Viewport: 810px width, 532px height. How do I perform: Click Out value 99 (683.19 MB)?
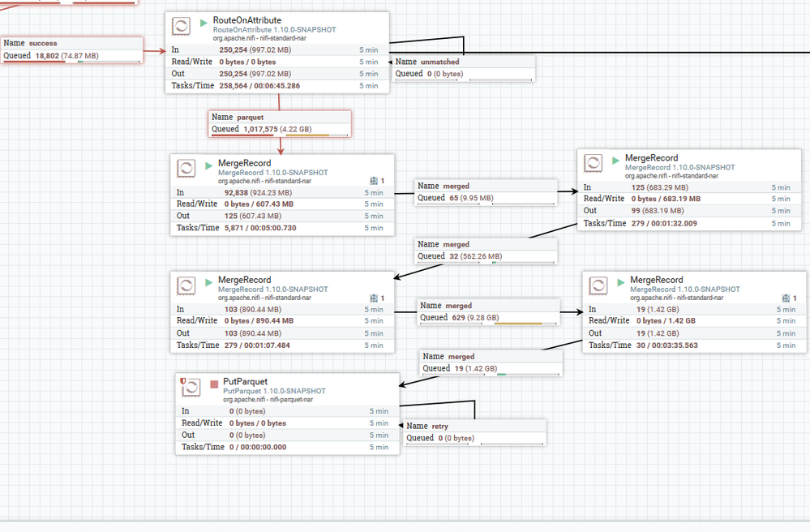pos(658,211)
